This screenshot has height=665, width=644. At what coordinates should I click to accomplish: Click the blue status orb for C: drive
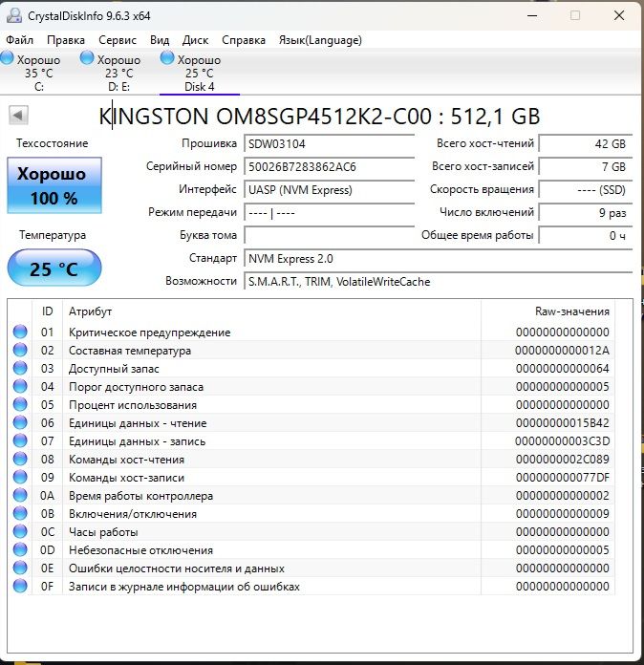[8, 58]
